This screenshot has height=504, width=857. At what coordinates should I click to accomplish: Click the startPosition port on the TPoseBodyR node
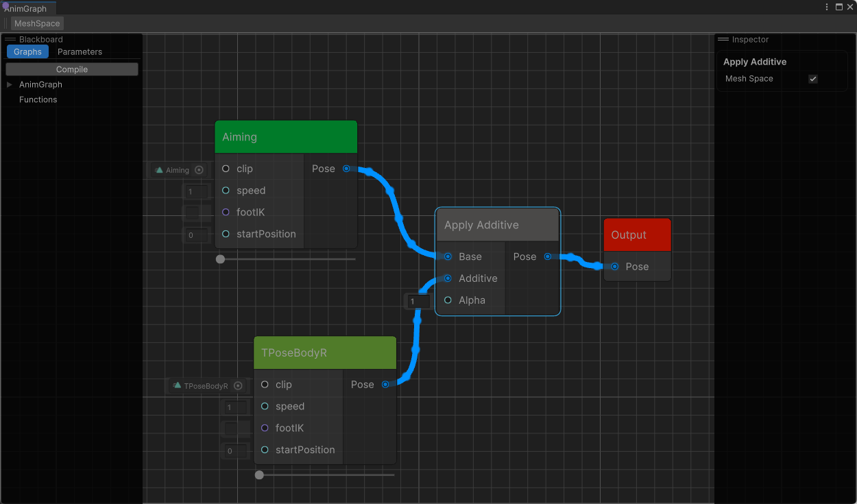(265, 450)
